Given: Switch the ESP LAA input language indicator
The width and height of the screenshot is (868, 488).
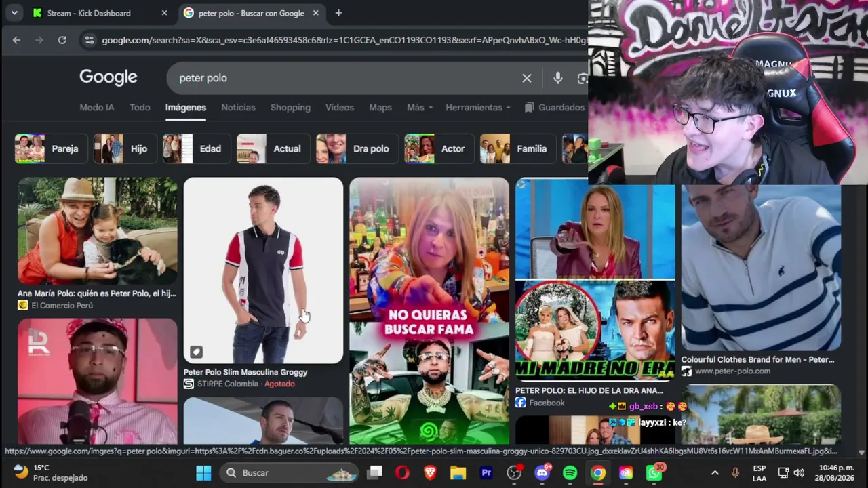Looking at the screenshot, I should click(759, 472).
